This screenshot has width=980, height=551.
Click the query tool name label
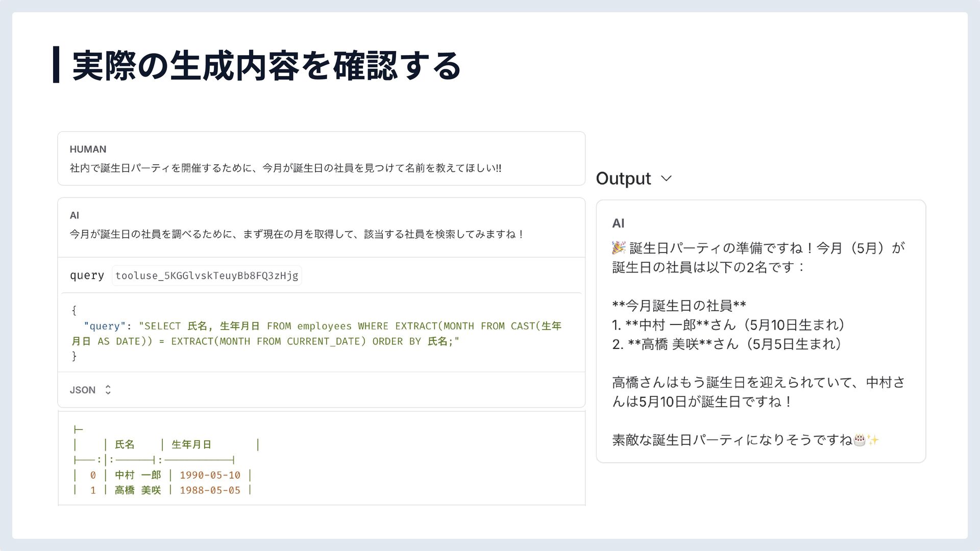click(87, 275)
